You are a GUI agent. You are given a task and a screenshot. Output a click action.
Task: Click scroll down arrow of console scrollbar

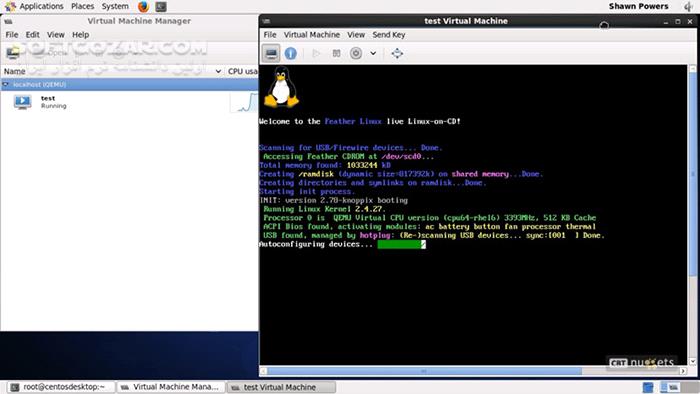click(692, 361)
